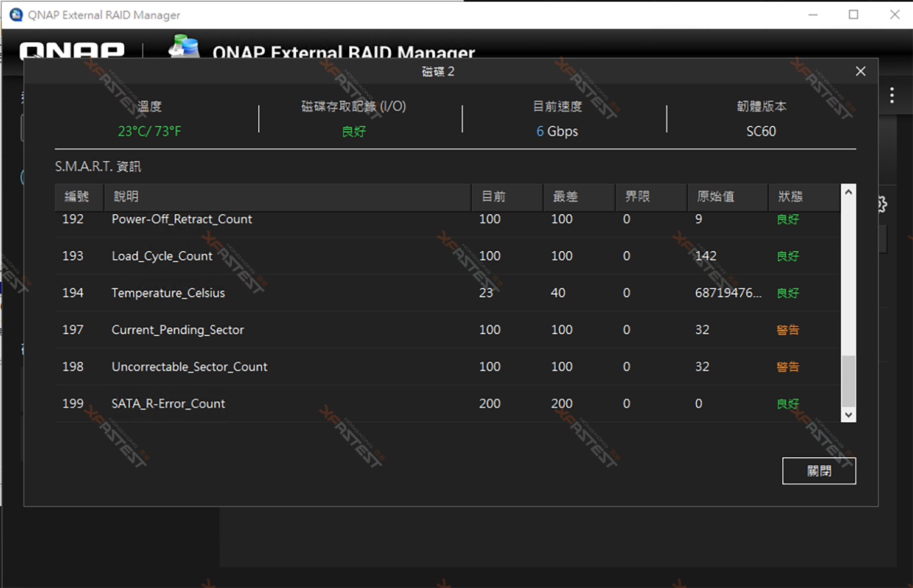Click the 警告 status of attribute 198

[x=788, y=367]
